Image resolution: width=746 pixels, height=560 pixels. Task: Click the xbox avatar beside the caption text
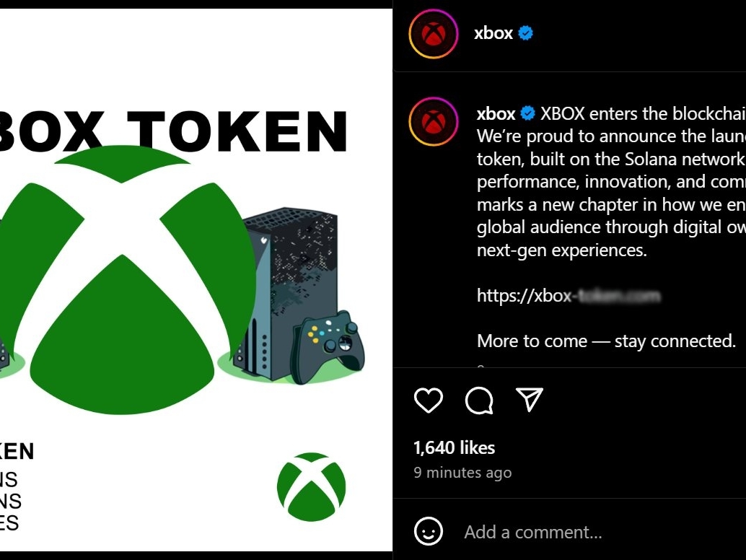[433, 122]
